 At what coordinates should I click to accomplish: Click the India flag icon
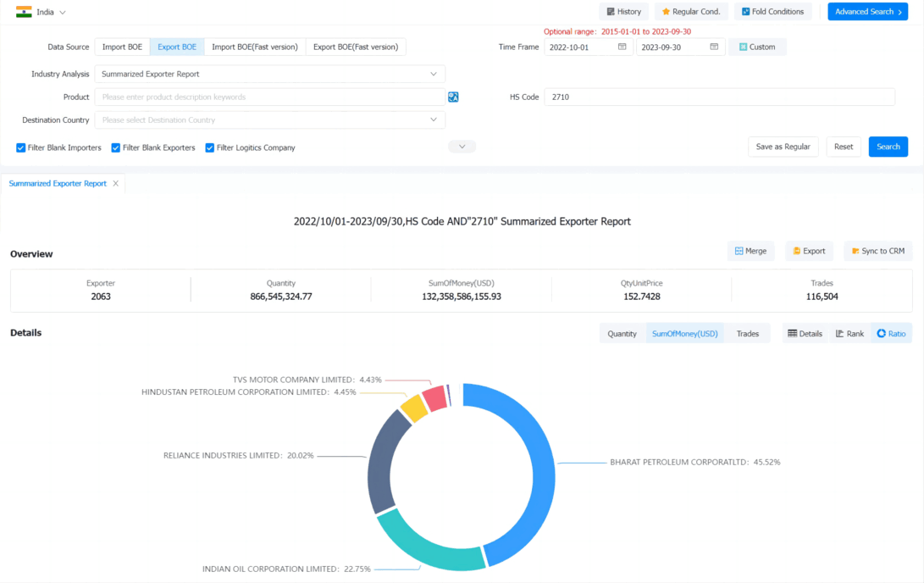click(x=24, y=12)
